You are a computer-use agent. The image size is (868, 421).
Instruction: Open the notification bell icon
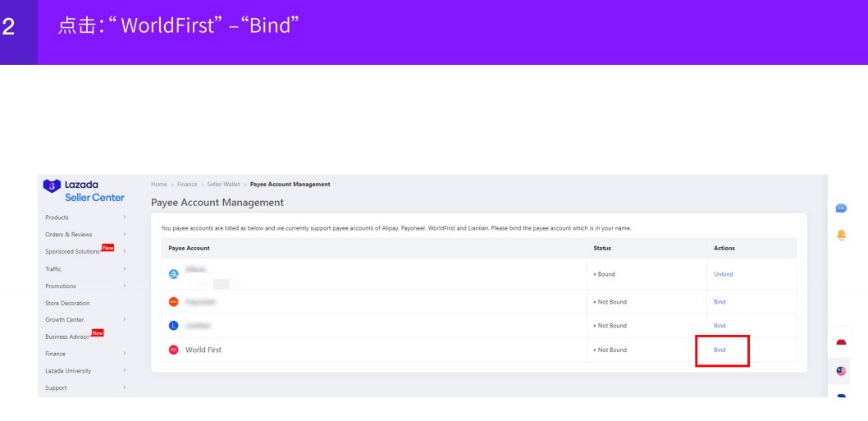click(841, 235)
